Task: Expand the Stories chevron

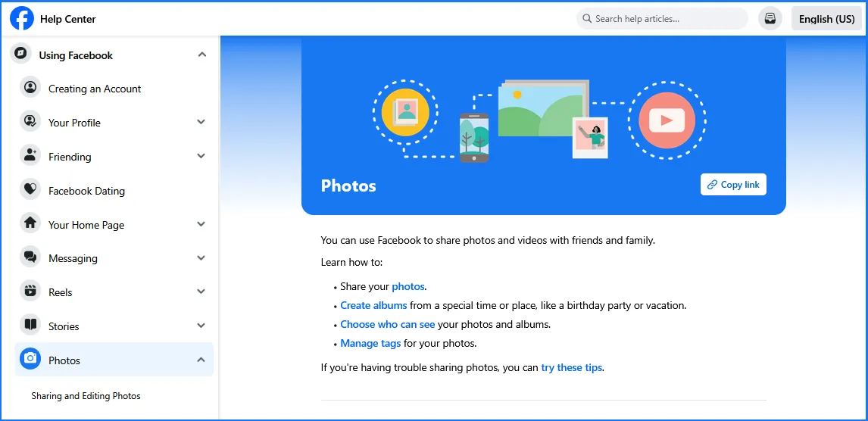Action: [x=201, y=326]
